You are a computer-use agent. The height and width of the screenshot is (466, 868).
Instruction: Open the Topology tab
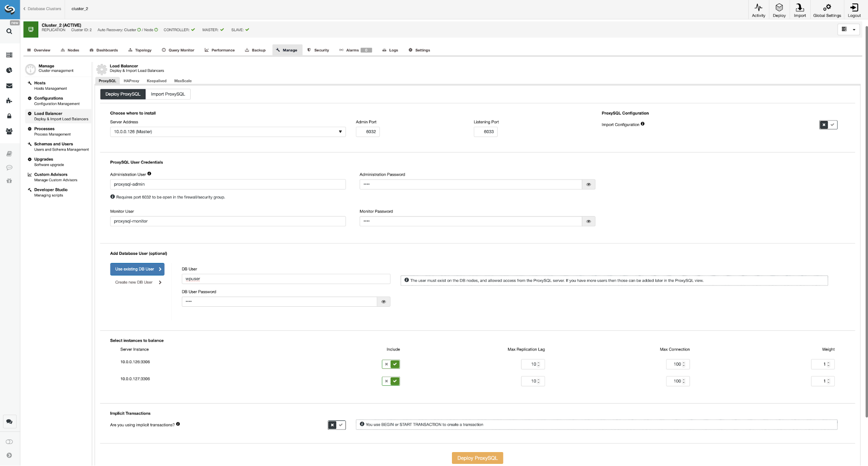[x=140, y=50]
